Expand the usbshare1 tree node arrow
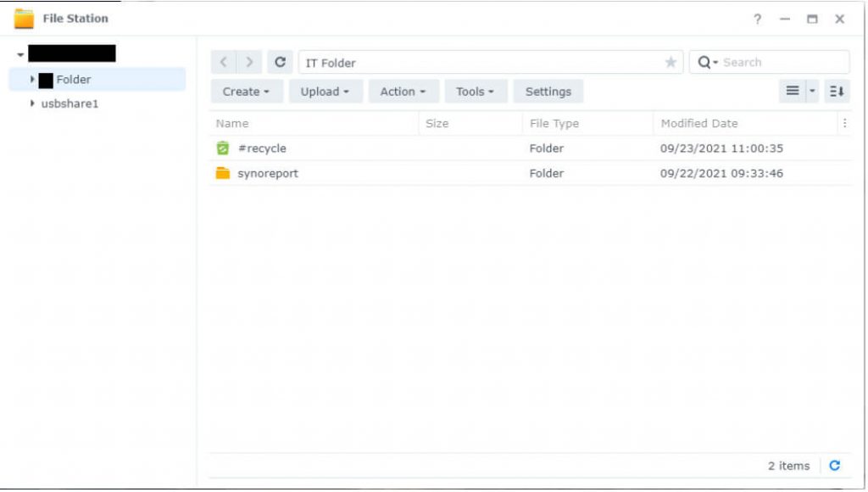This screenshot has height=492, width=868. click(x=32, y=103)
